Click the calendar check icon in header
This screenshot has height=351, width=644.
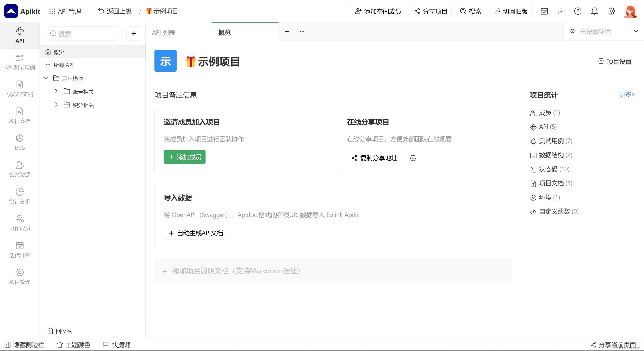point(544,11)
